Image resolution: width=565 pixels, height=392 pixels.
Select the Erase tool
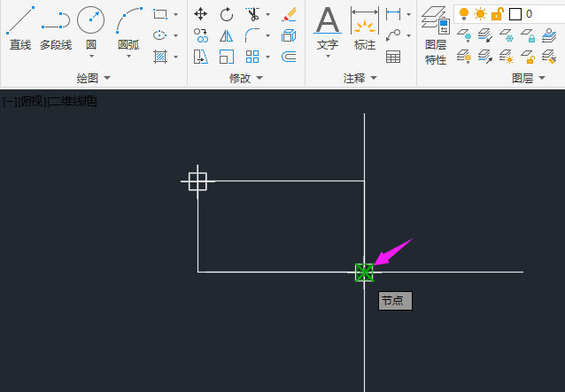click(289, 14)
